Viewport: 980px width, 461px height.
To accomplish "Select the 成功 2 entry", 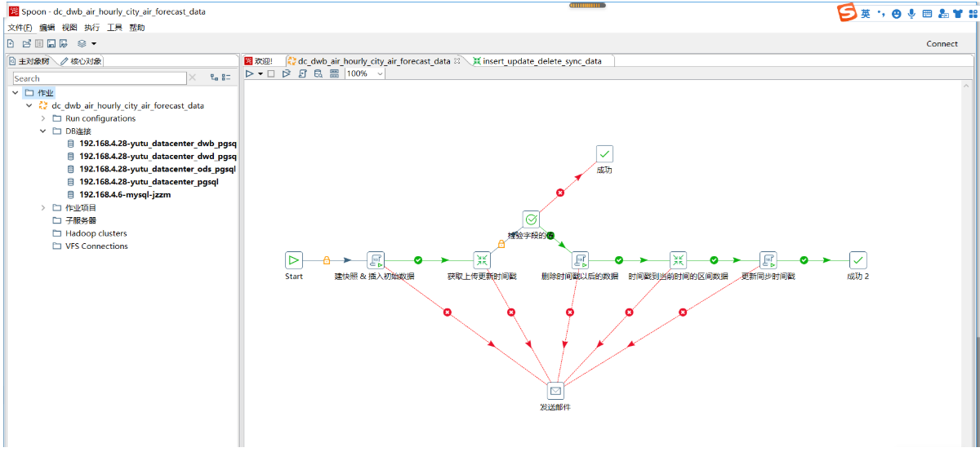I will (857, 260).
